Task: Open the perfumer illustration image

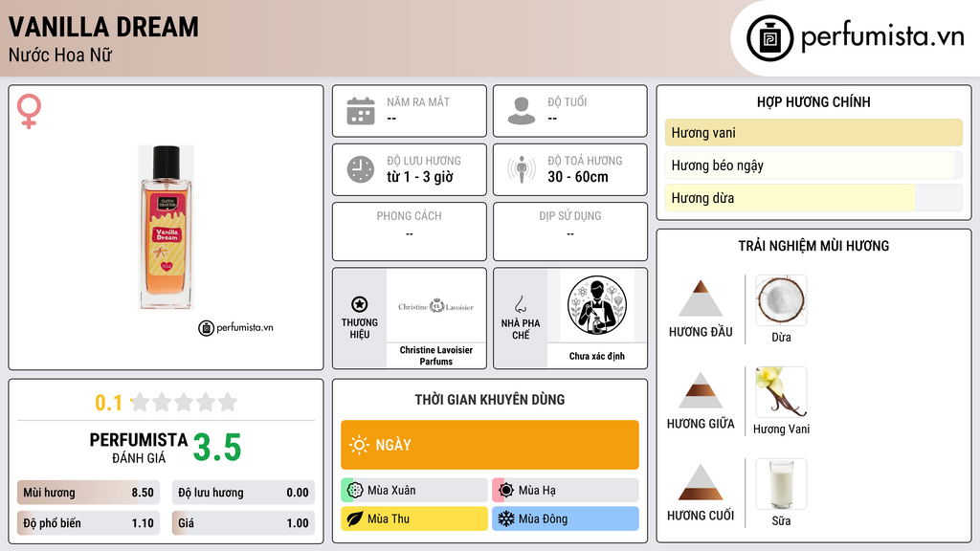Action: [x=597, y=306]
